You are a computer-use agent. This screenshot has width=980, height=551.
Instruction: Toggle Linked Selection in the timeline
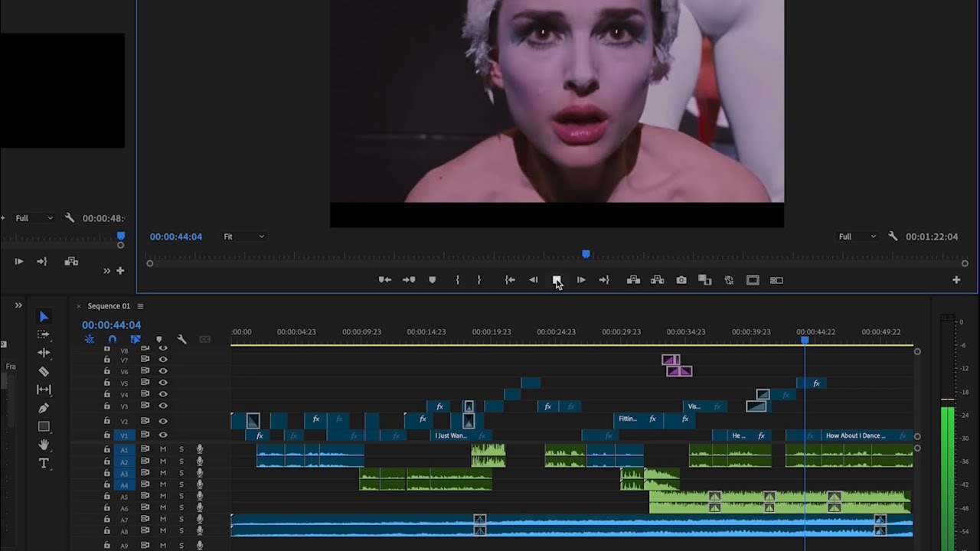tap(136, 339)
